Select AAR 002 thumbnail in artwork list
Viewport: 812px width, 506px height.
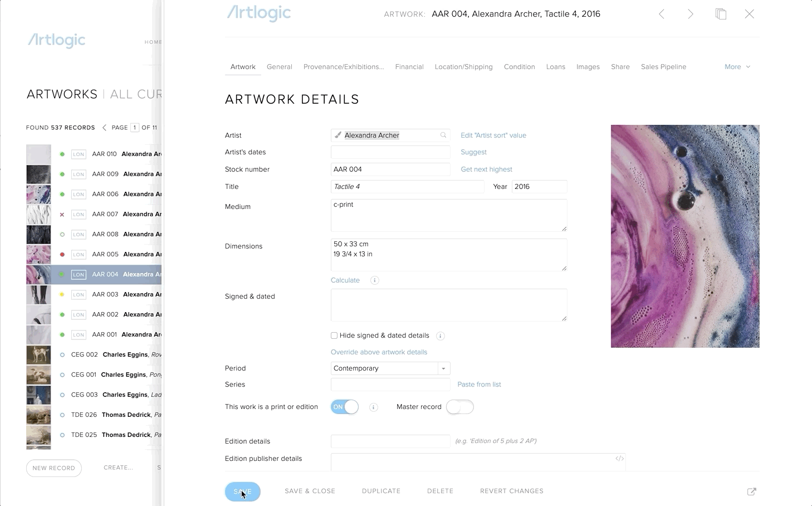[x=38, y=315]
